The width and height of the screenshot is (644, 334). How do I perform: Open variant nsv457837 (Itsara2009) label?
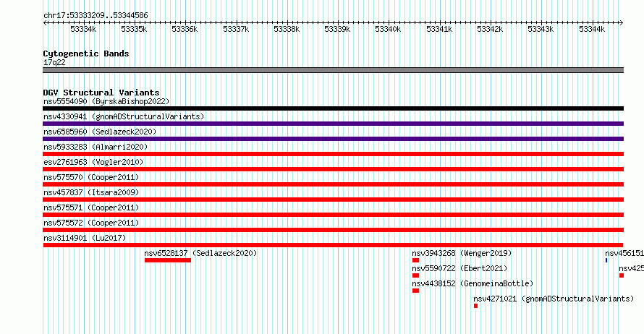click(91, 192)
